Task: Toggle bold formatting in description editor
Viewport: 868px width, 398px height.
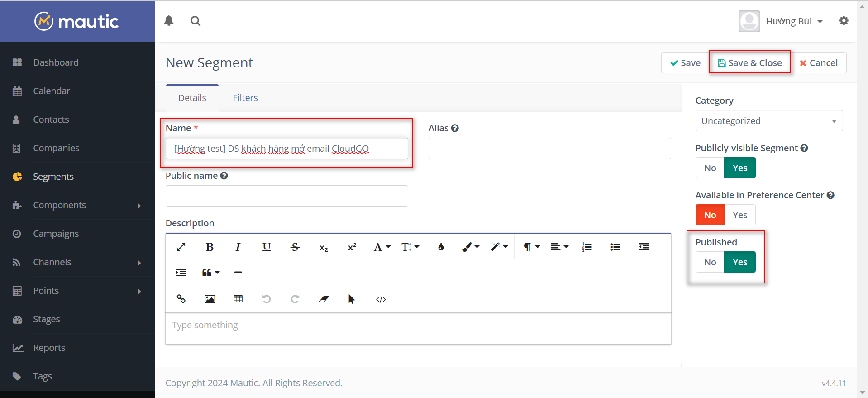Action: (x=210, y=247)
